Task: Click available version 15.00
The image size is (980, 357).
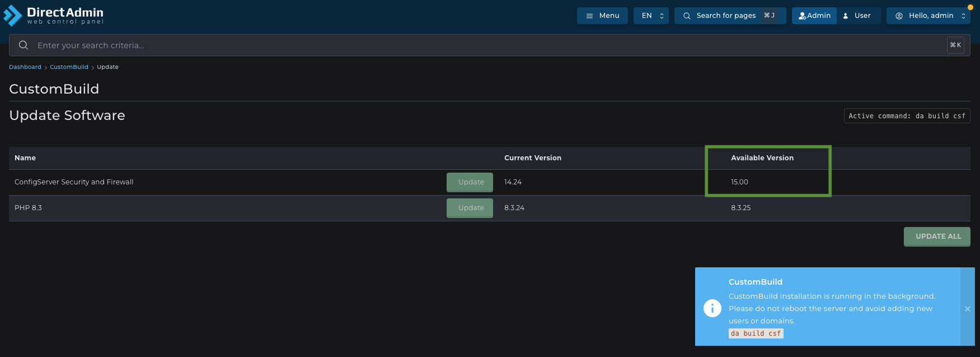Action: coord(739,182)
